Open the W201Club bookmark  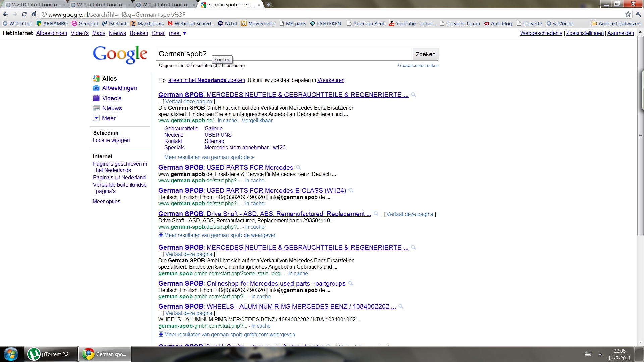click(17, 23)
